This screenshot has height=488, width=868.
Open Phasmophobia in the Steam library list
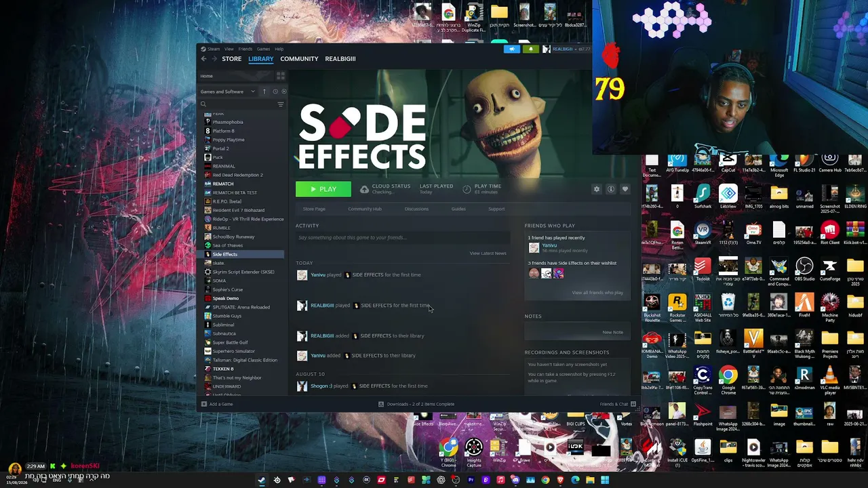(227, 122)
